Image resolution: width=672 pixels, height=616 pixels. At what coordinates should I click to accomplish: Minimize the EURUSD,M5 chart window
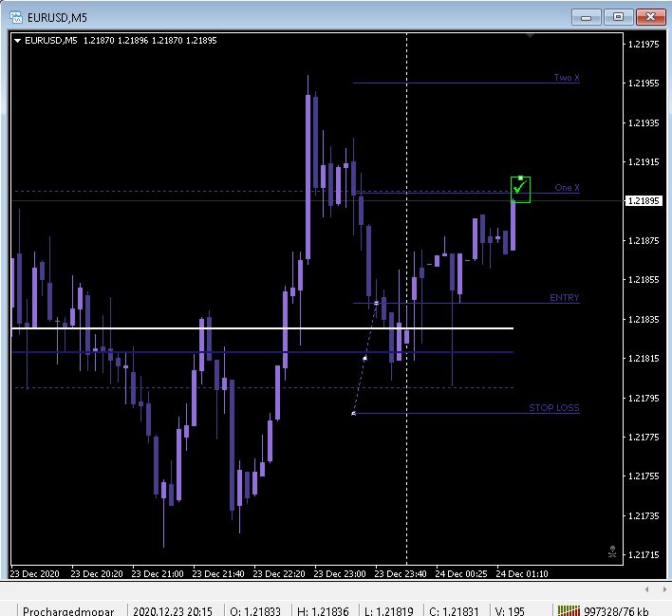[x=586, y=17]
